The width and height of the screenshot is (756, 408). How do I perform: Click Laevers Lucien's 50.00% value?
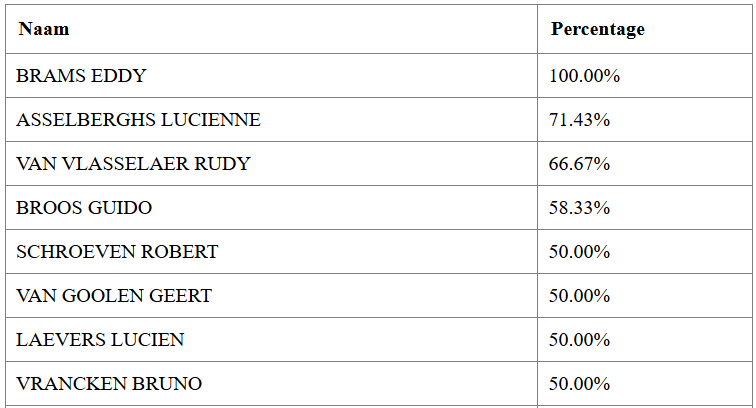(x=579, y=340)
